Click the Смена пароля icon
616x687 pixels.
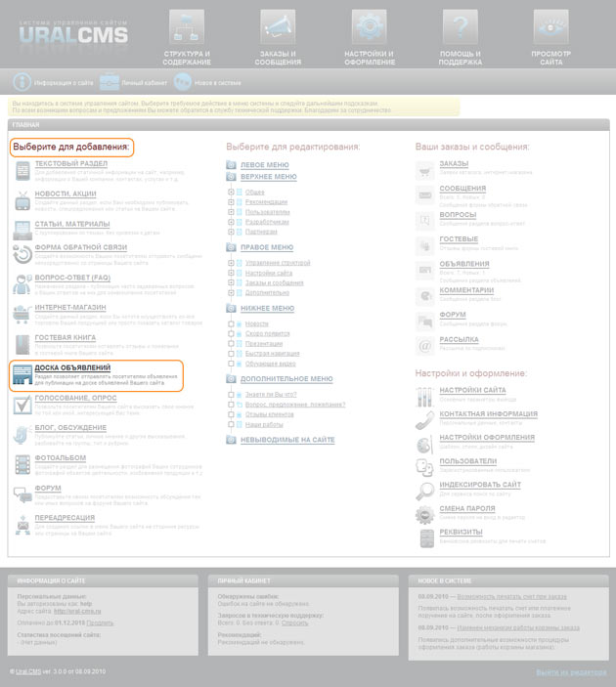coord(425,515)
